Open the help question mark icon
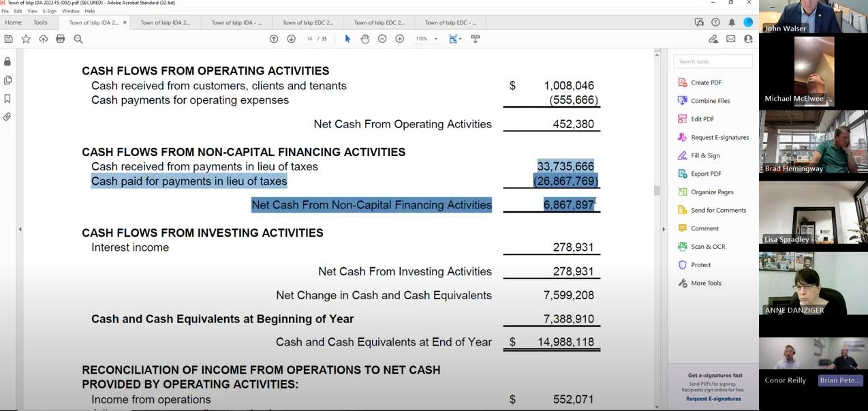 tap(715, 22)
